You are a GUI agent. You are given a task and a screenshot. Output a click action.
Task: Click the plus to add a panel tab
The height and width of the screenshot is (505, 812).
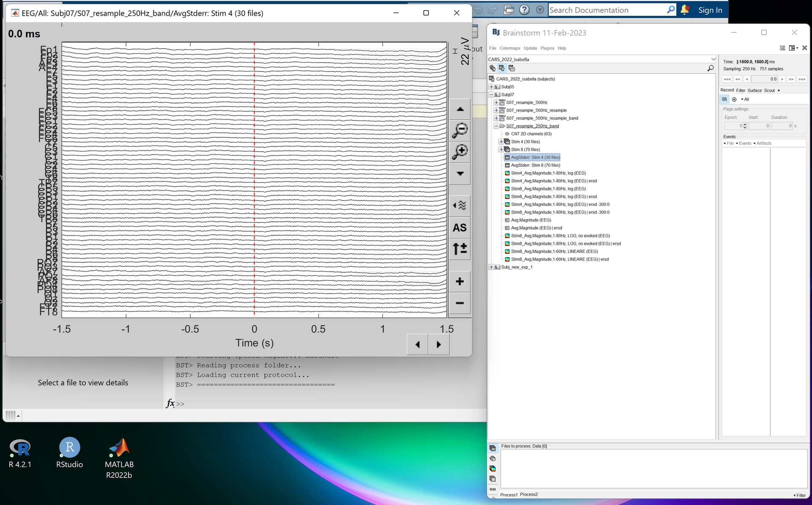click(x=779, y=91)
